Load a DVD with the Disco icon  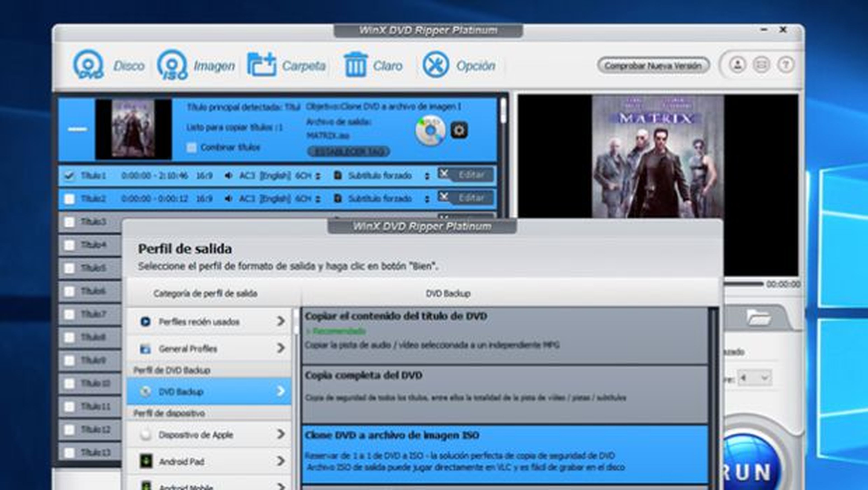pyautogui.click(x=88, y=65)
